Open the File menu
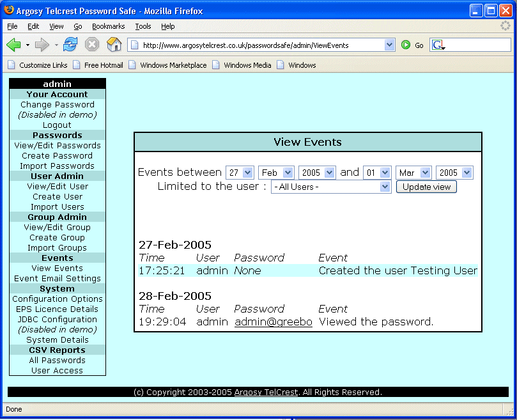The height and width of the screenshot is (420, 517). click(x=12, y=26)
